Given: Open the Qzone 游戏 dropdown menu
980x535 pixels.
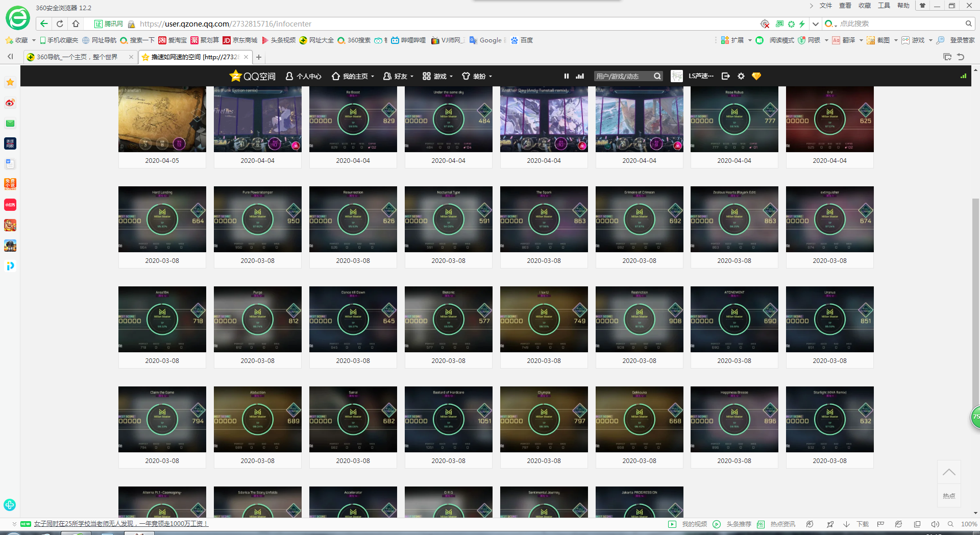Looking at the screenshot, I should [x=437, y=76].
